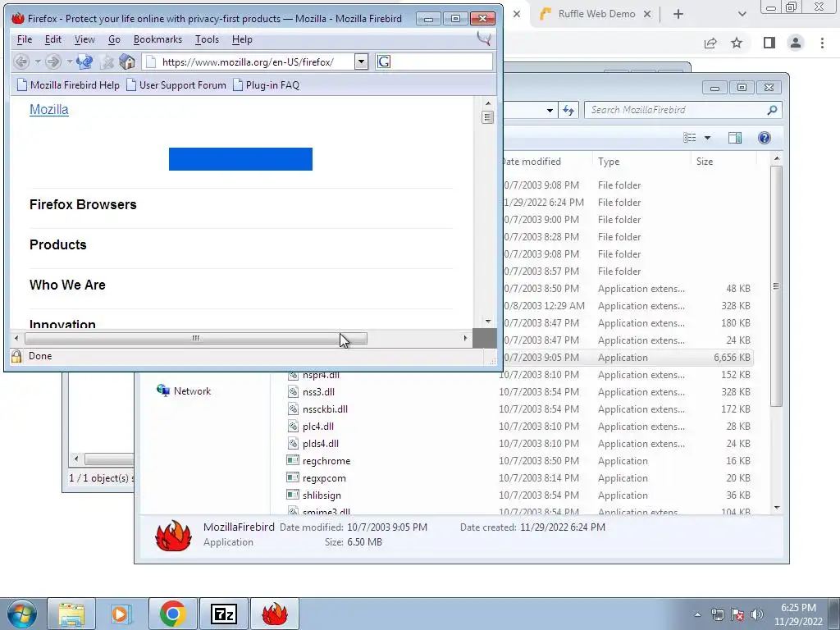Click the Explorer refresh address button
The image size is (840, 630).
point(568,110)
